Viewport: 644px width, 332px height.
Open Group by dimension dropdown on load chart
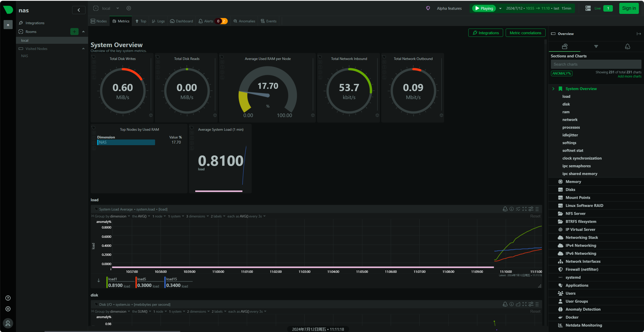click(x=112, y=216)
